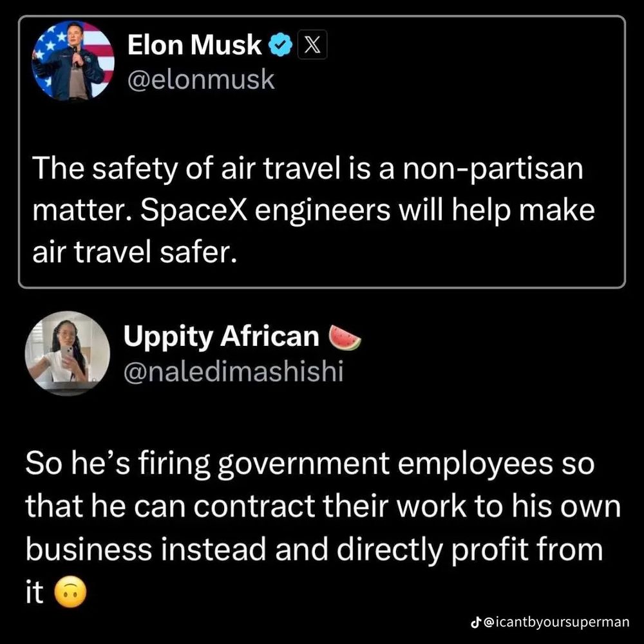Image resolution: width=644 pixels, height=644 pixels.
Task: Open the Uppity African display name
Action: point(221,337)
